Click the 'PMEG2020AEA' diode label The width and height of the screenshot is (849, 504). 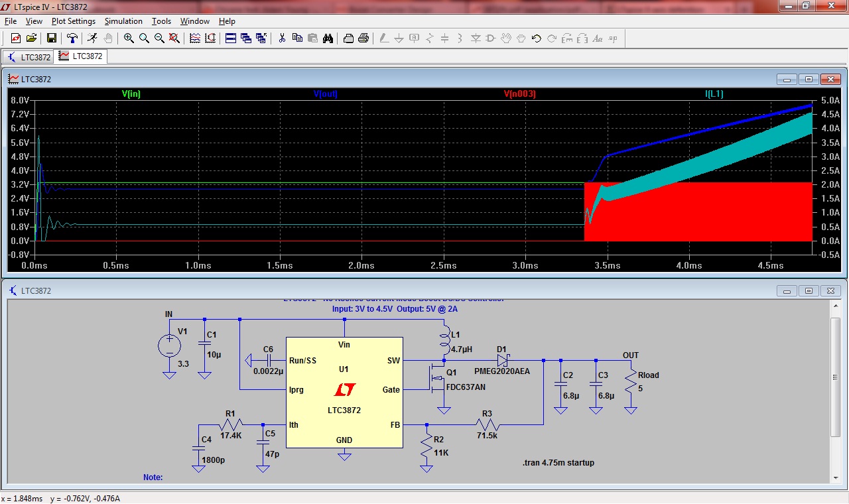click(502, 371)
